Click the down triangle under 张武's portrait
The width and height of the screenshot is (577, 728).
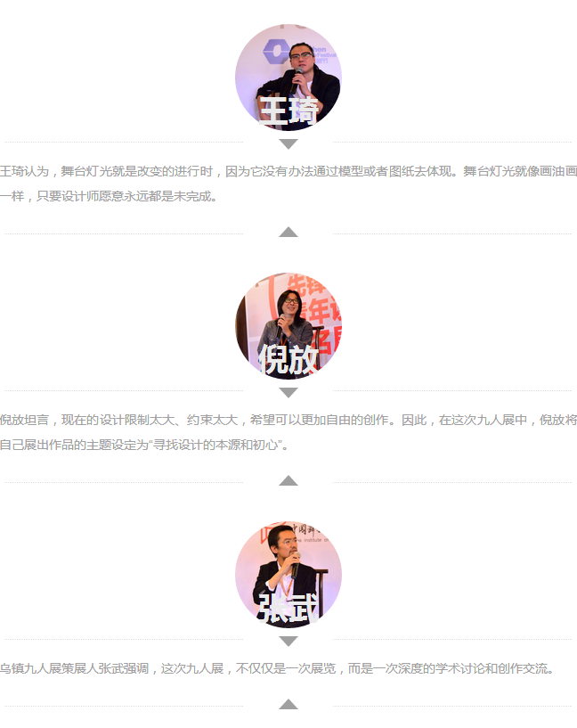click(x=288, y=642)
